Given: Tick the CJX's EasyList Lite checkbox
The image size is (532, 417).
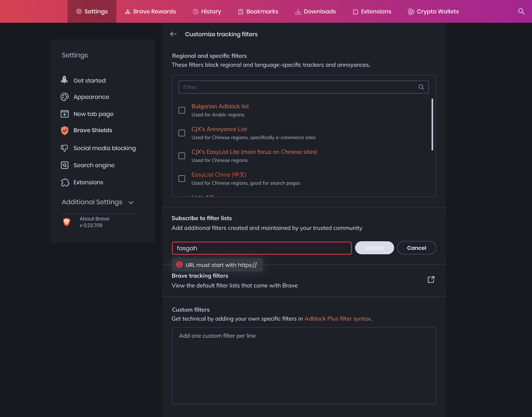Looking at the screenshot, I should tap(182, 156).
